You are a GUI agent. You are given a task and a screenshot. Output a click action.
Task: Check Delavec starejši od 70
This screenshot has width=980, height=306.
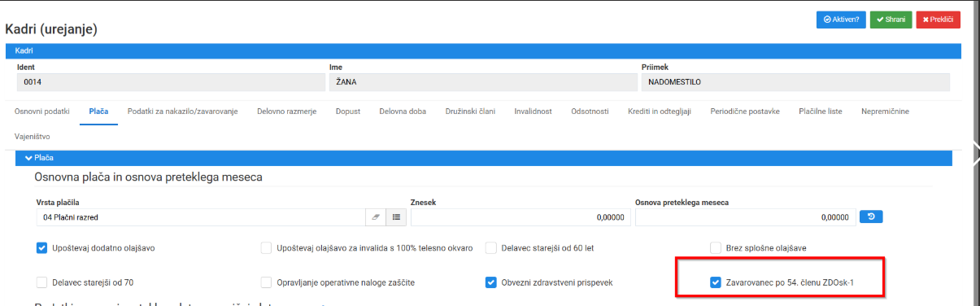(x=42, y=282)
